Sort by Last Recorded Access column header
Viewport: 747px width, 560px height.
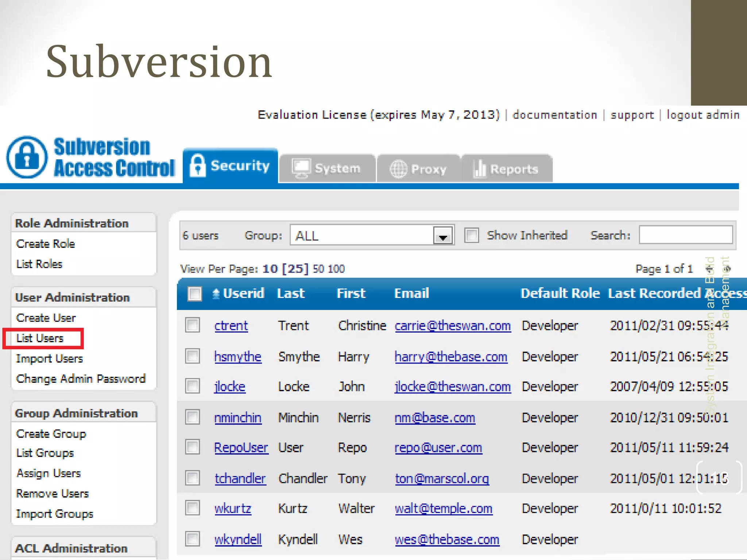pos(677,293)
